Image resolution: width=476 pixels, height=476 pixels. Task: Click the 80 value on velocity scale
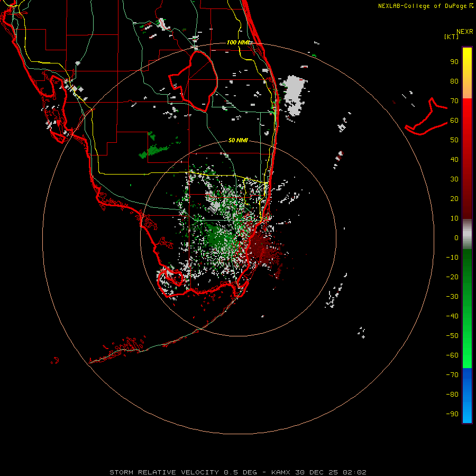[x=454, y=81]
